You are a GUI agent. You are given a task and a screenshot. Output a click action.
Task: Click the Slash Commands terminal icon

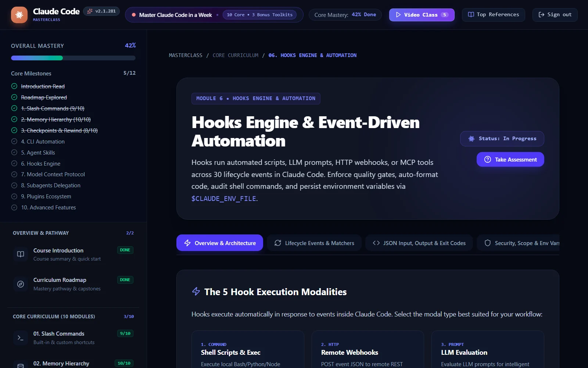(21, 338)
